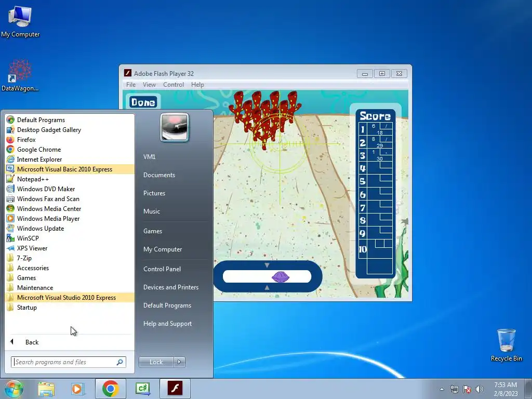The width and height of the screenshot is (532, 399).
Task: Open shutdown options arrow next to Lock
Action: [x=179, y=362]
